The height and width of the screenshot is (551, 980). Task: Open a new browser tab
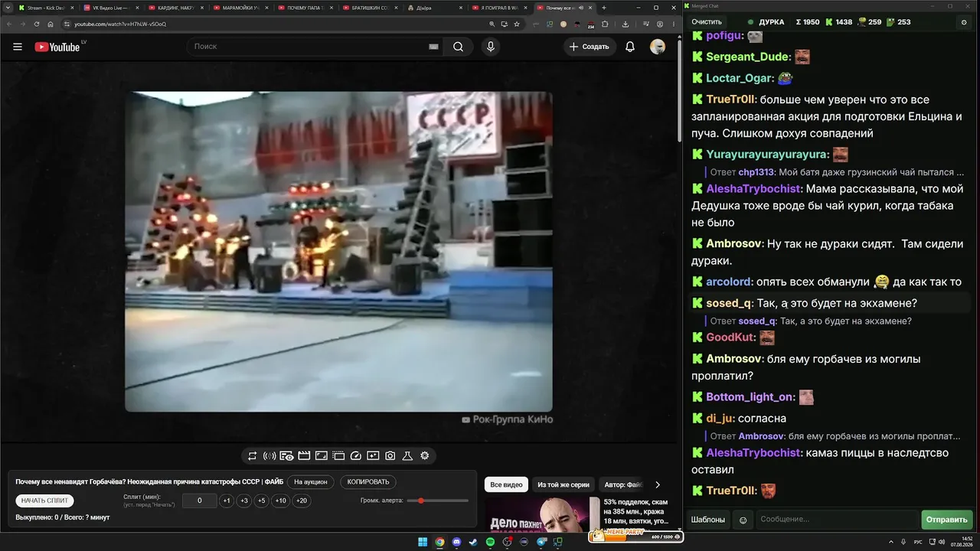tap(604, 8)
